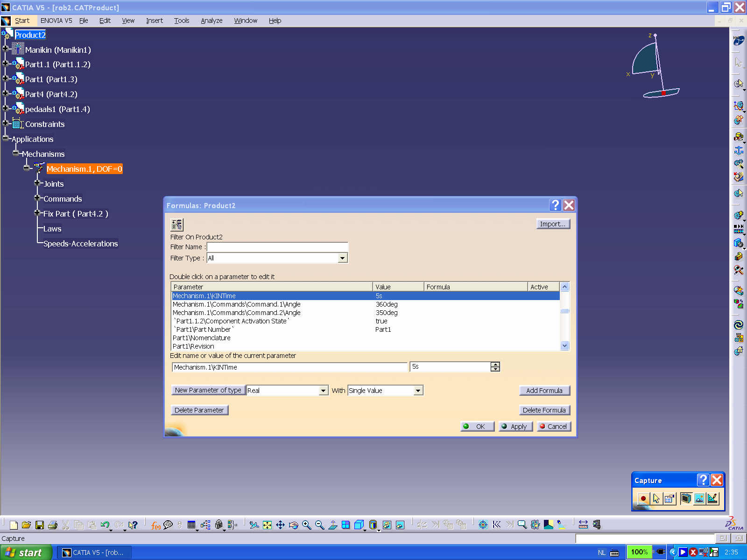The image size is (747, 560).
Task: Click the NL language indicator in taskbar
Action: pos(602,553)
